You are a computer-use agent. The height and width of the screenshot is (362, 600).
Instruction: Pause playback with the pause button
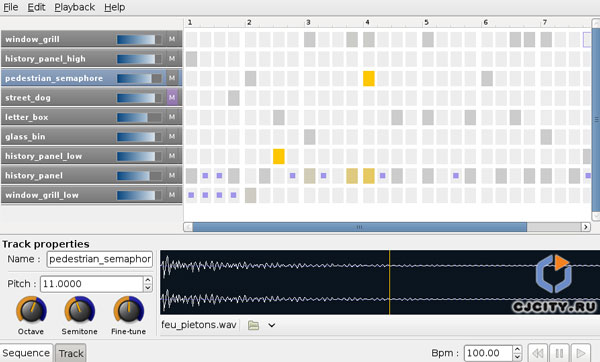coord(559,353)
